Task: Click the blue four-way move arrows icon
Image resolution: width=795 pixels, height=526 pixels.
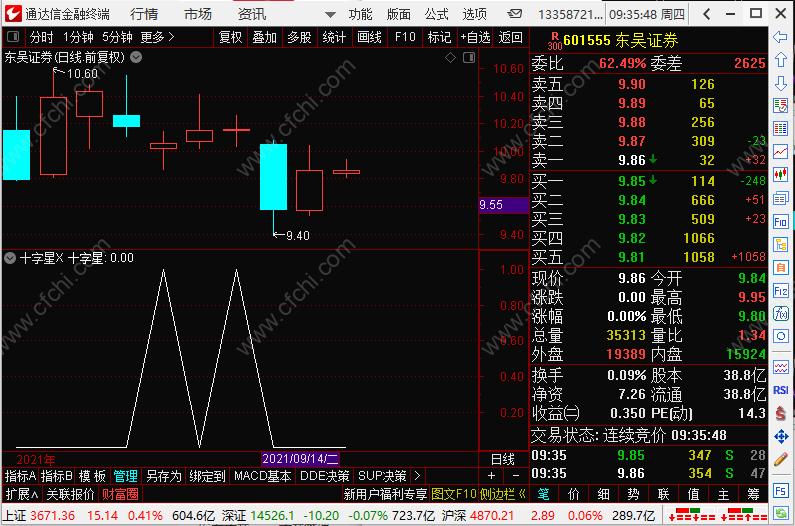Action: [780, 437]
